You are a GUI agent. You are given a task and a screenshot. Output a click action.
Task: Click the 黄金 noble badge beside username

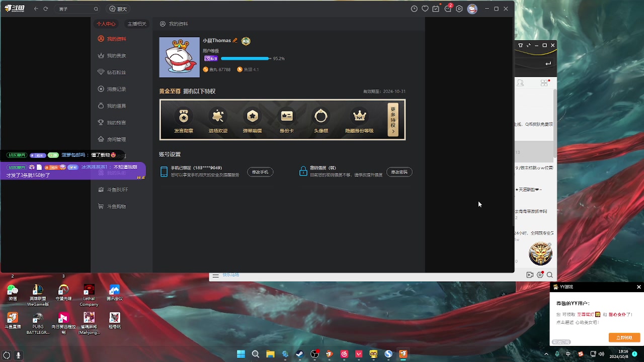click(246, 41)
